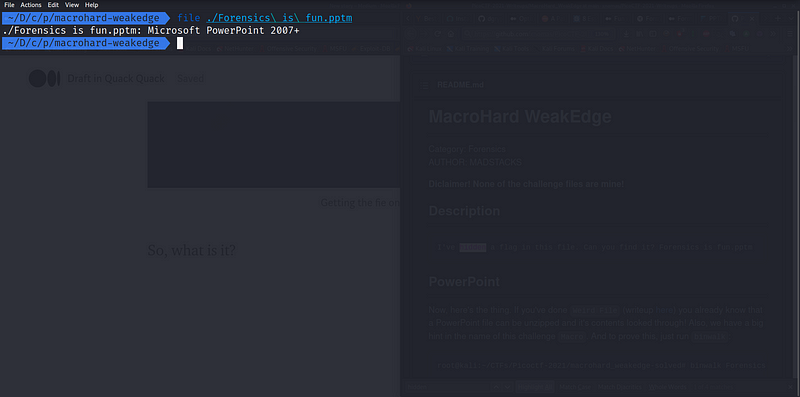The image size is (800, 397).
Task: Click the 'So, what is it?' heading
Action: tap(192, 251)
